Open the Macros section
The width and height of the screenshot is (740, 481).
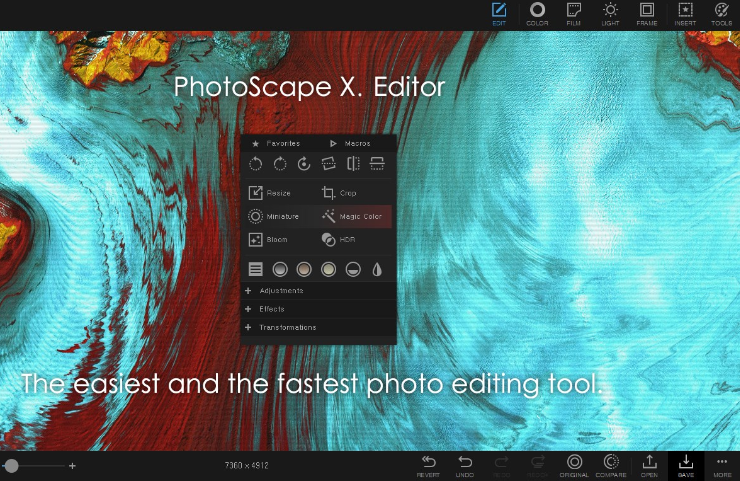[350, 143]
